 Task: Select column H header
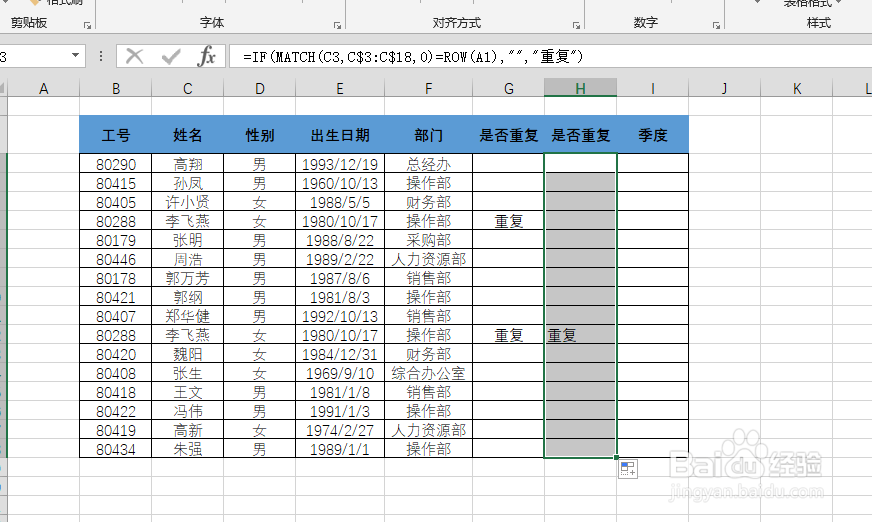tap(580, 88)
